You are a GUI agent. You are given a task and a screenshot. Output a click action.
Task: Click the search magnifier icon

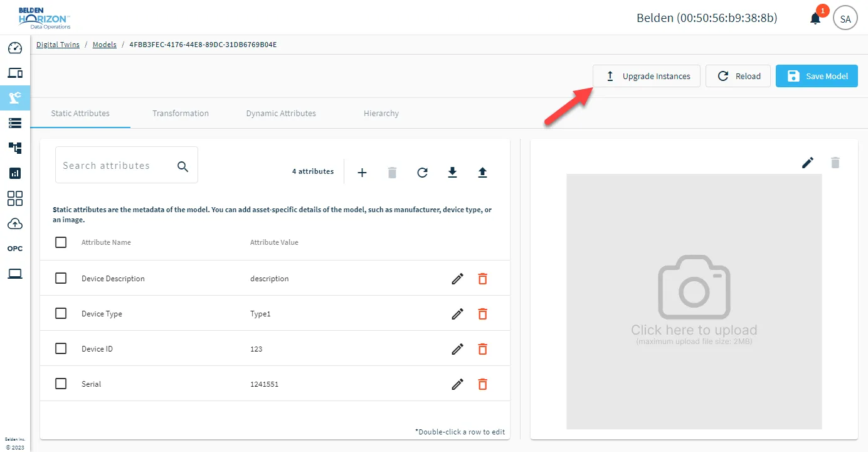[x=183, y=166]
